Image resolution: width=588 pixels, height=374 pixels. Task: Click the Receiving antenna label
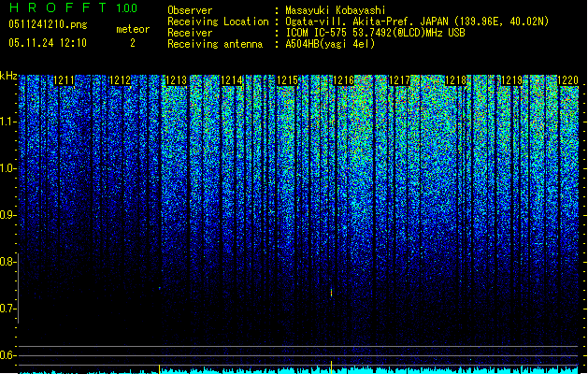click(215, 44)
